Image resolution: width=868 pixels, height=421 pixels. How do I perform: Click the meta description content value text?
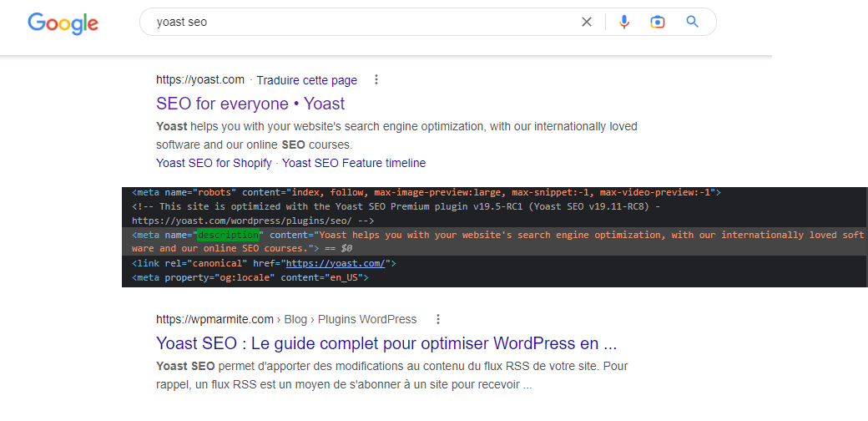(498, 241)
